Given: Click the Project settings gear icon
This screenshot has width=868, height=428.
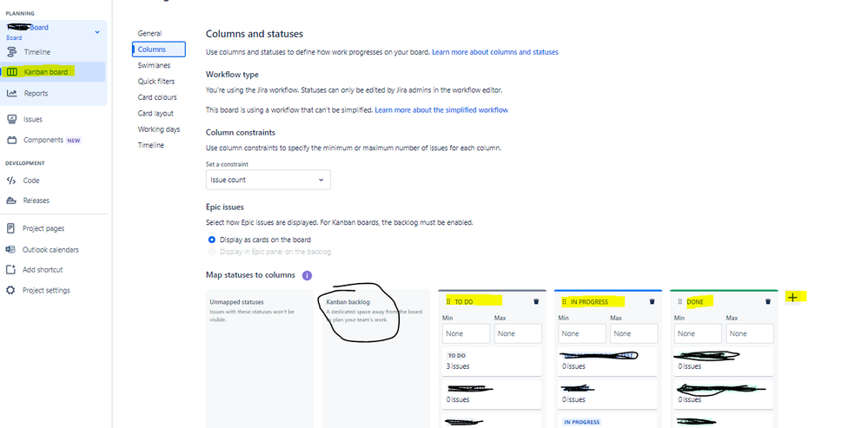Looking at the screenshot, I should pos(10,290).
